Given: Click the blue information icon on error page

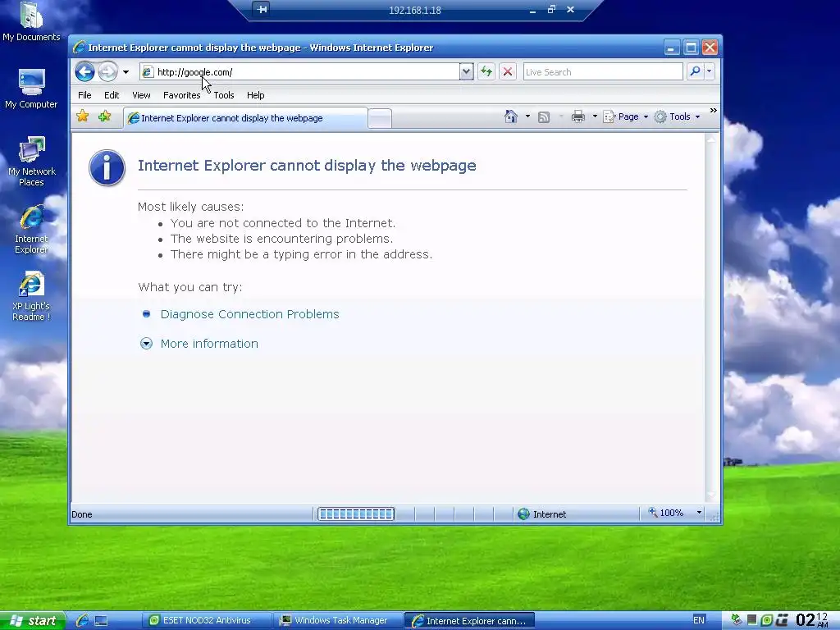Looking at the screenshot, I should 107,167.
